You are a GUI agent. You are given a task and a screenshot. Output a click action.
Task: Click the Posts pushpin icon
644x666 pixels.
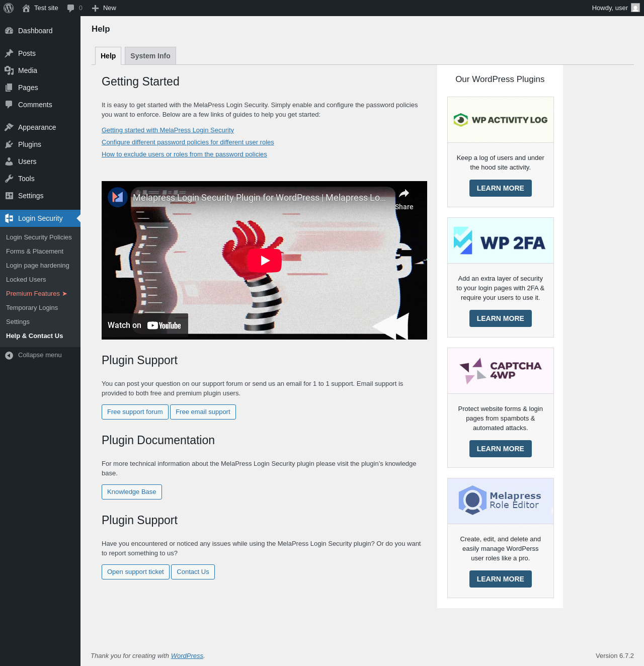point(9,53)
